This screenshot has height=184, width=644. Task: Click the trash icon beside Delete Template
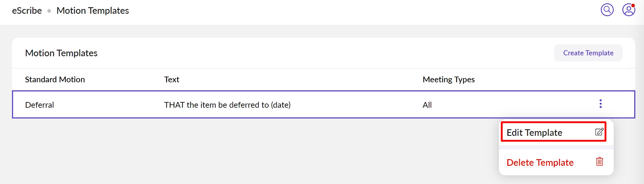pyautogui.click(x=600, y=162)
